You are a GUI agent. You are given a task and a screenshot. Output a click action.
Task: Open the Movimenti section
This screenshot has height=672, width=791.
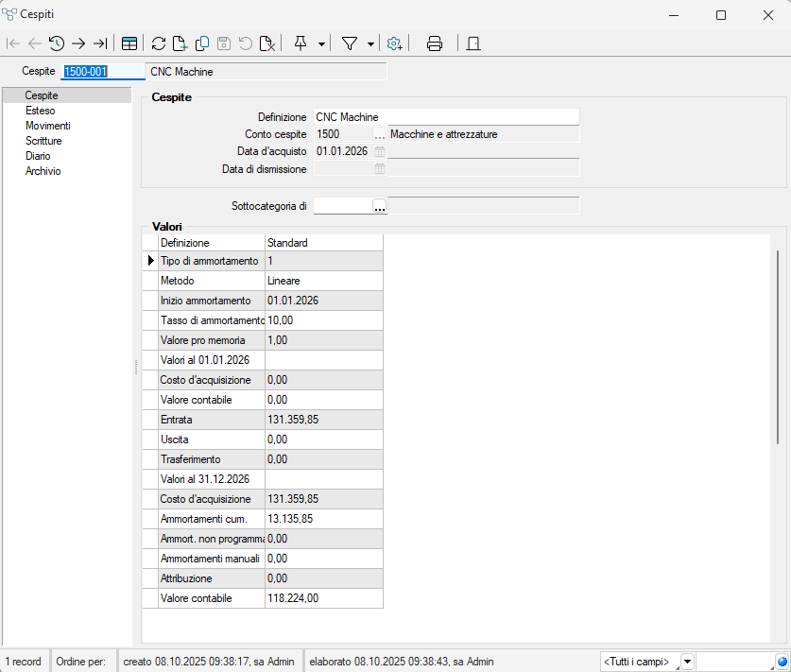pyautogui.click(x=47, y=126)
